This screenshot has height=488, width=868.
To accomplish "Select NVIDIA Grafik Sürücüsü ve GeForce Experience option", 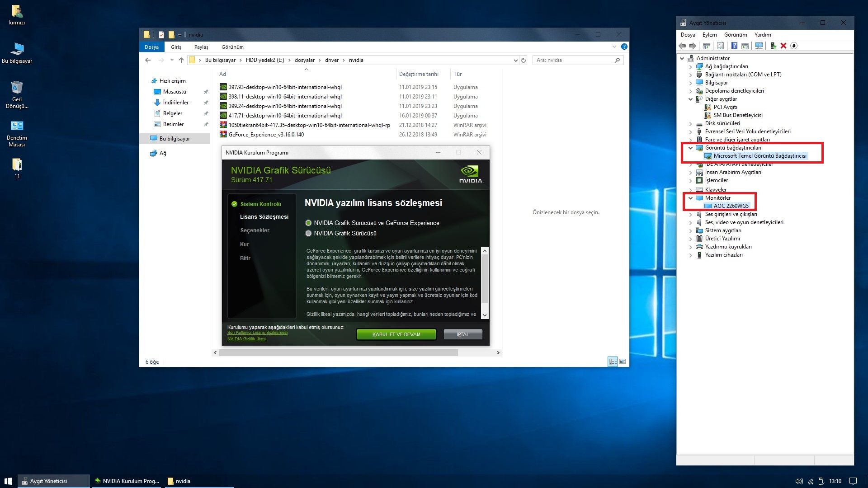I will (x=308, y=223).
